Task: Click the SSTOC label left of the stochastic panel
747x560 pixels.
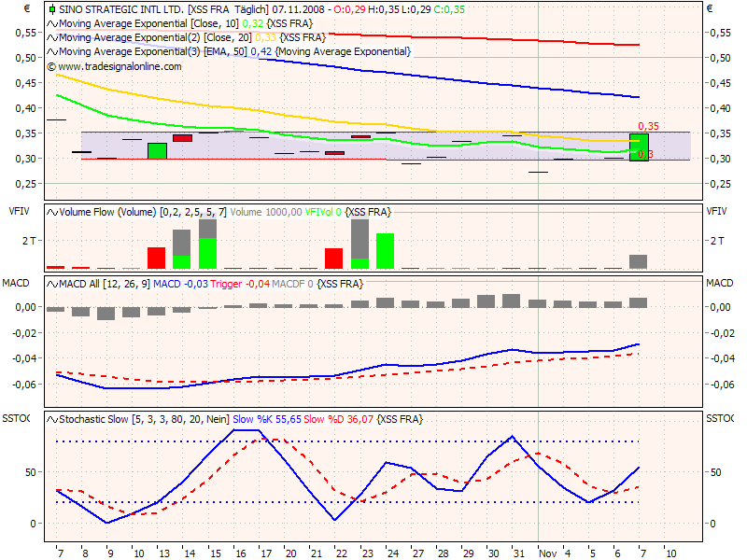Action: click(16, 418)
